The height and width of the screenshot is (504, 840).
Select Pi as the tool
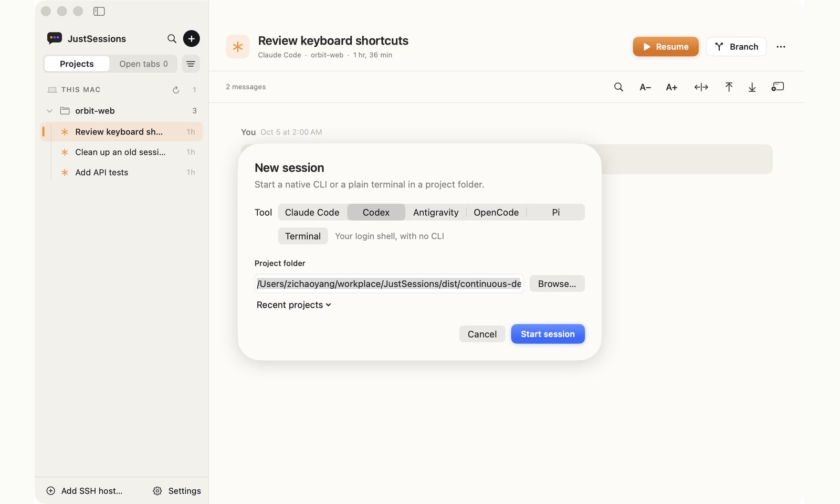(x=556, y=212)
